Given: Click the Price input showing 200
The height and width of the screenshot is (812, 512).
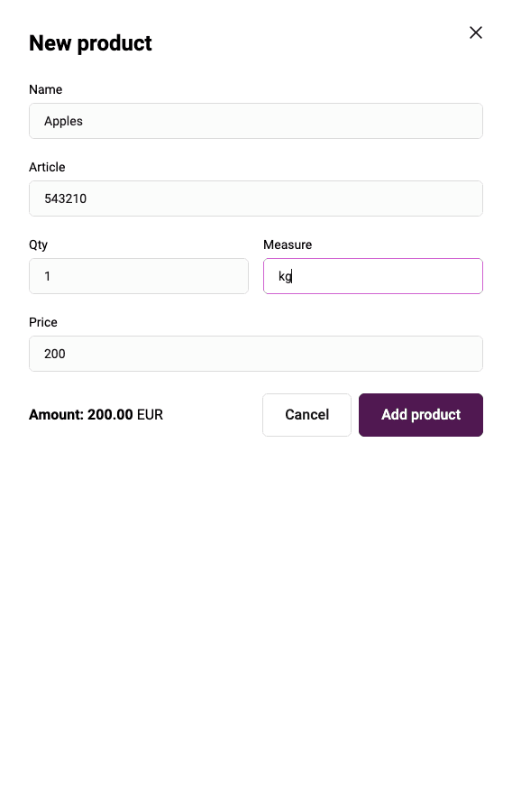Looking at the screenshot, I should [x=255, y=354].
